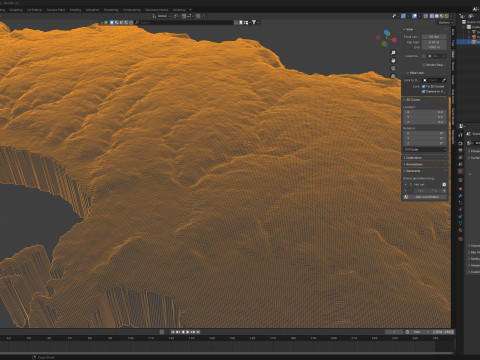This screenshot has height=360, width=480.
Task: Open the Object Constraints tab icon
Action: click(460, 217)
